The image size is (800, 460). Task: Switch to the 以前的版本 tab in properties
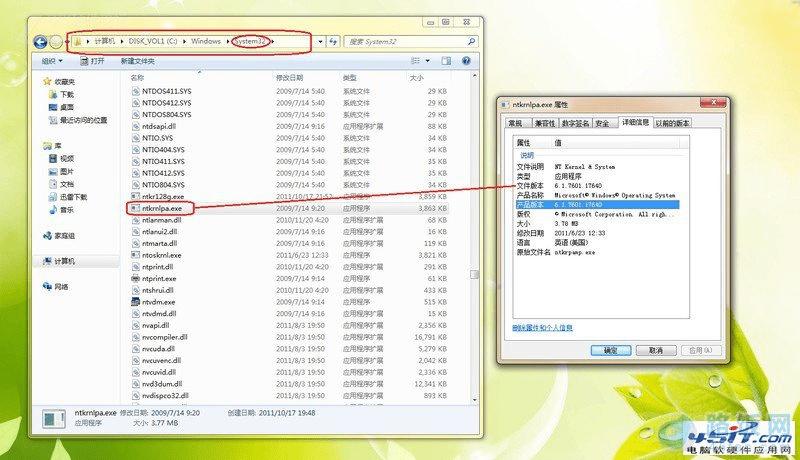point(672,123)
